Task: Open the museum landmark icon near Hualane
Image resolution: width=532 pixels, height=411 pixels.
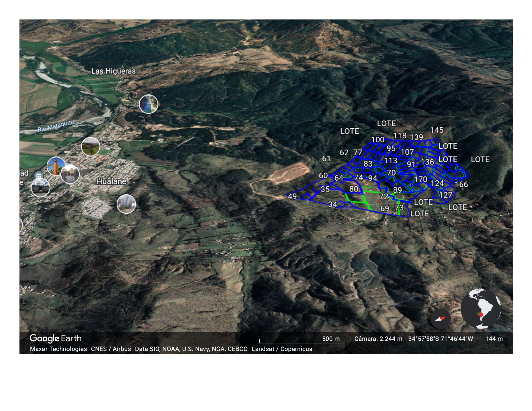Action: (39, 175)
